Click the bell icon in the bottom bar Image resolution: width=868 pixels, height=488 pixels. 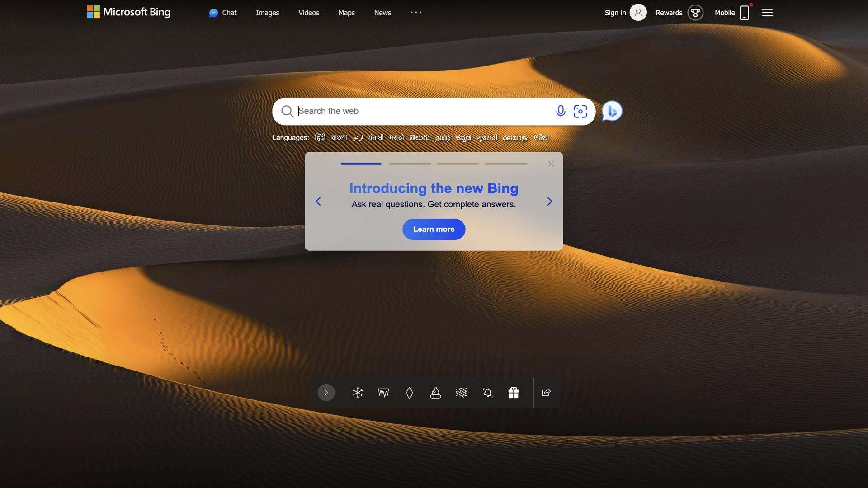point(487,393)
